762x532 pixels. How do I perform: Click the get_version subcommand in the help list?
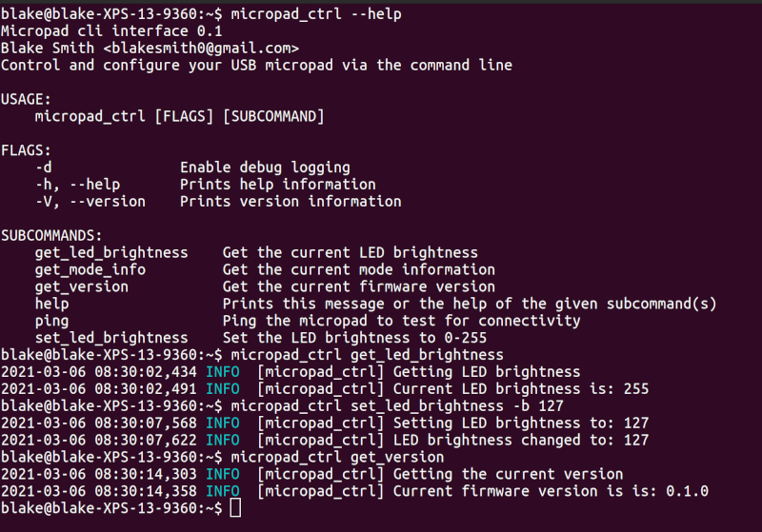click(x=82, y=286)
